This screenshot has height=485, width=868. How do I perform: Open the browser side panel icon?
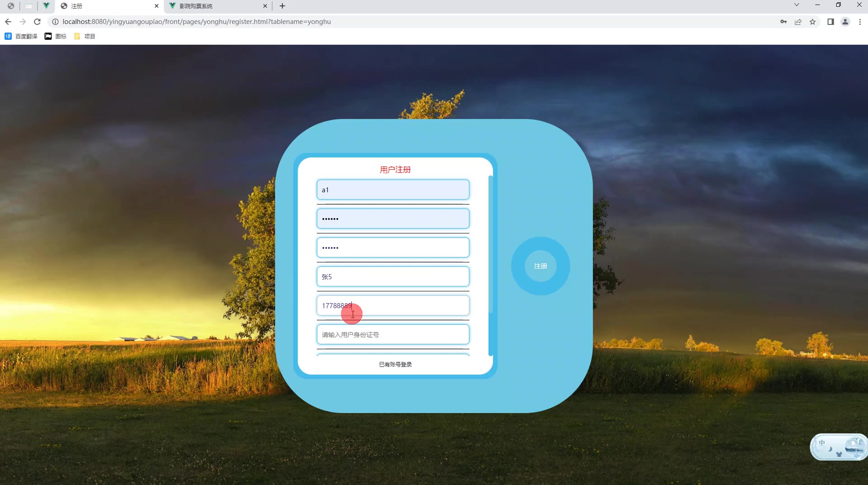(830, 22)
